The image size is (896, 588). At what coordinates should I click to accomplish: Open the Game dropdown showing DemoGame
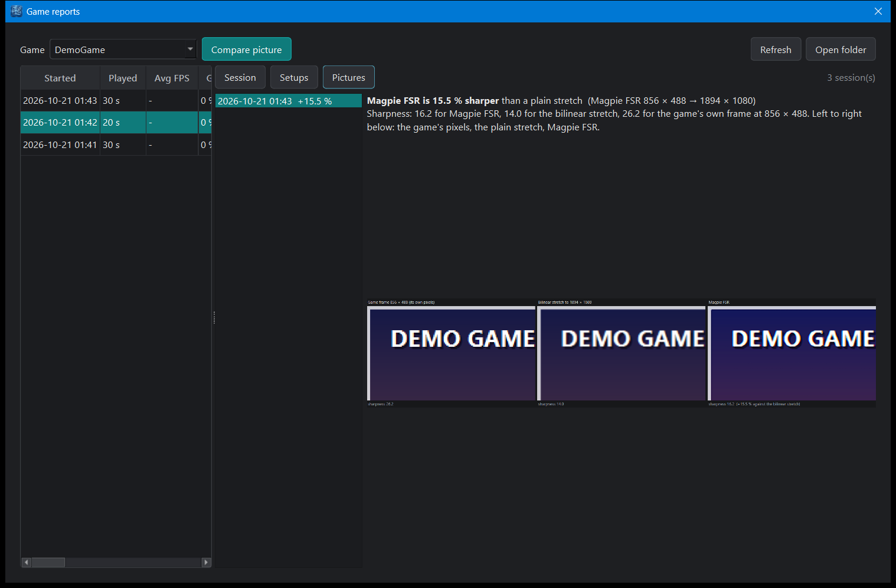(123, 50)
